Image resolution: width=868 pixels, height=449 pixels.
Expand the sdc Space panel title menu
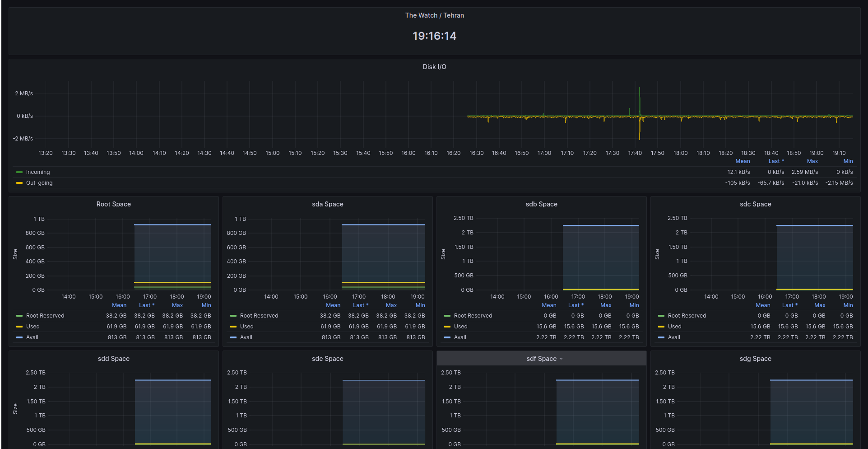(x=755, y=204)
